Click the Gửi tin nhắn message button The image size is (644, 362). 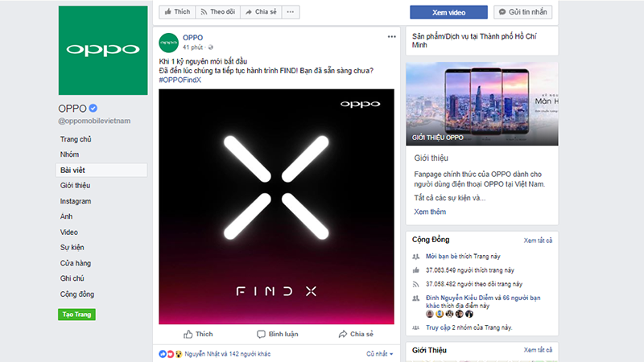point(523,12)
